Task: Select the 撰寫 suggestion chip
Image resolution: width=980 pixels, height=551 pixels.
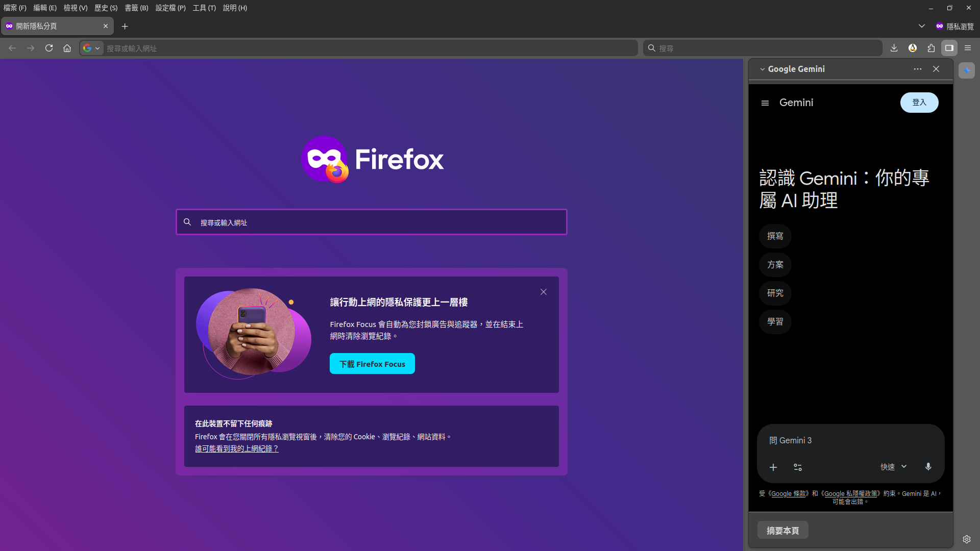Action: pyautogui.click(x=775, y=236)
